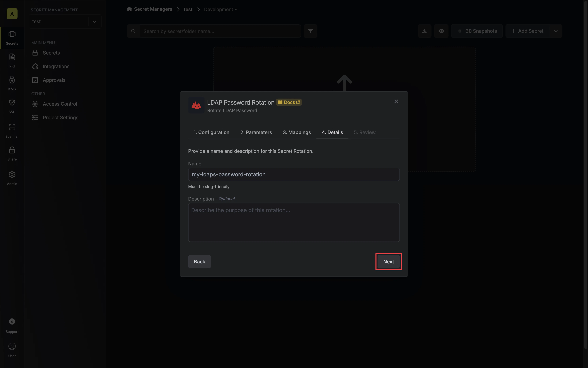Click the Back button
588x368 pixels.
(199, 262)
